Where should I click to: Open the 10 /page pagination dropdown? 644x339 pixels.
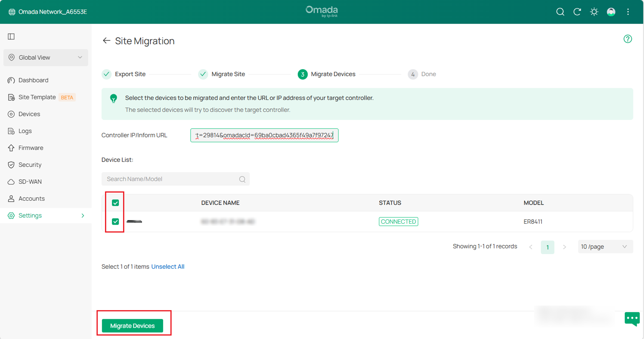pos(605,247)
